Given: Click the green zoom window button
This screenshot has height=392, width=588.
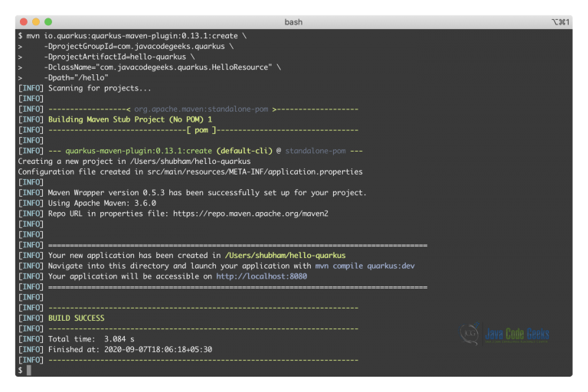Looking at the screenshot, I should click(48, 21).
